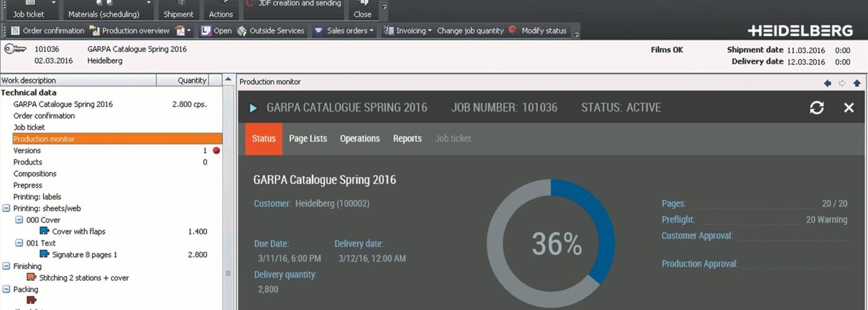The height and width of the screenshot is (310, 868).
Task: Click the Actions toolbar button
Action: click(221, 9)
